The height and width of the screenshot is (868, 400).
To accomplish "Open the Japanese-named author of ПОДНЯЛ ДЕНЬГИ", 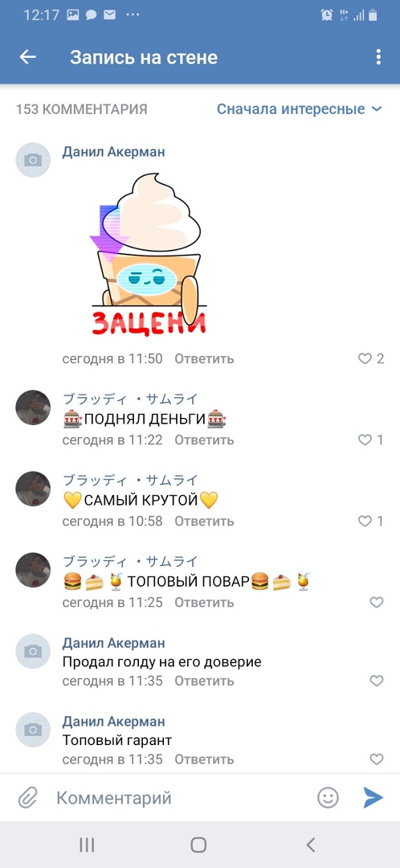I will (x=130, y=399).
